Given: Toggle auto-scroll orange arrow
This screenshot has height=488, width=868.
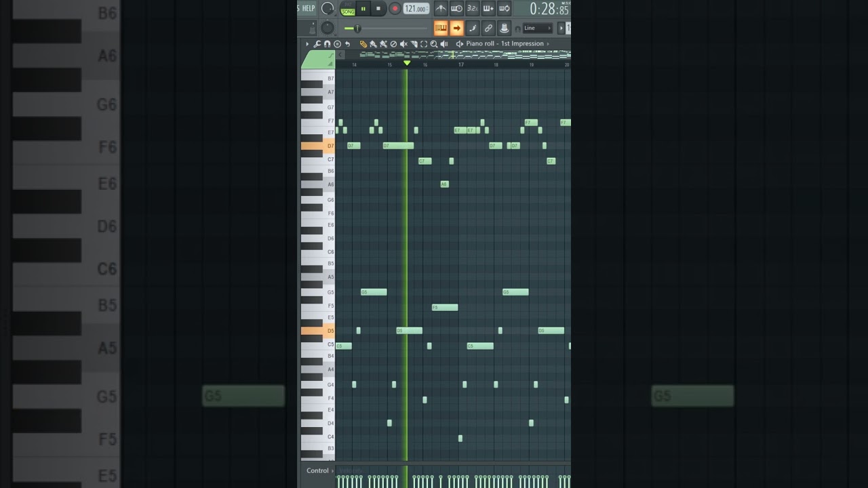Looking at the screenshot, I should tap(456, 28).
